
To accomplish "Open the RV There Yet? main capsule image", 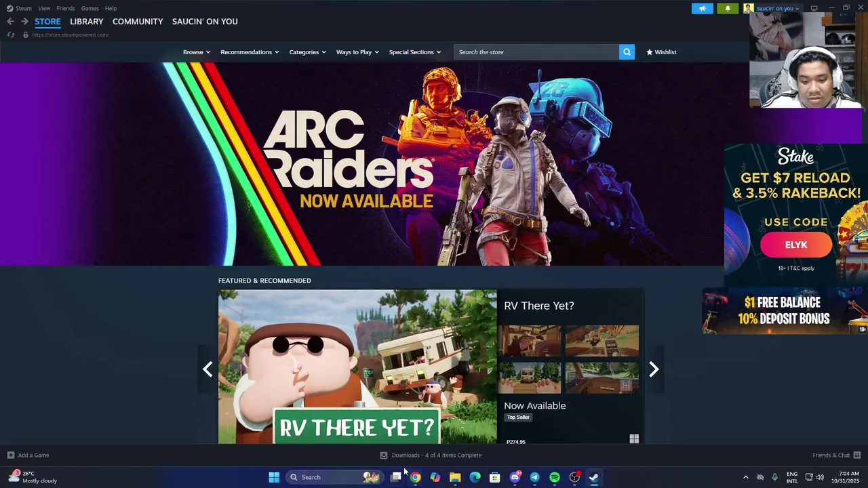I will click(x=357, y=367).
